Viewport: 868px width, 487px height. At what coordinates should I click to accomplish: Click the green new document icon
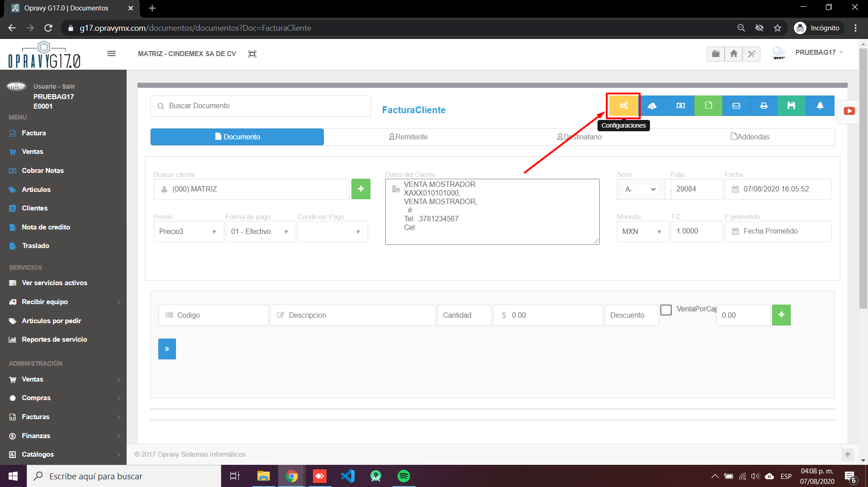click(708, 105)
